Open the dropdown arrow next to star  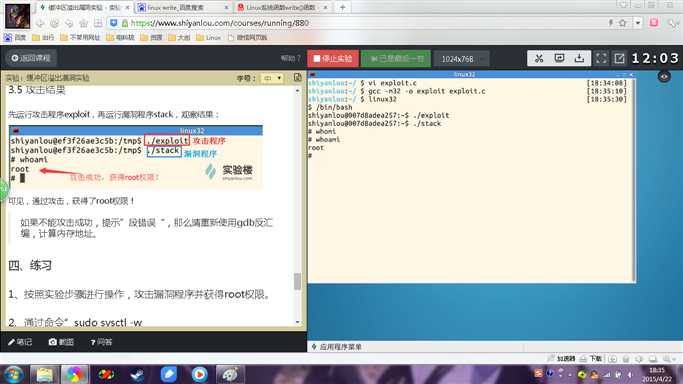pos(637,23)
